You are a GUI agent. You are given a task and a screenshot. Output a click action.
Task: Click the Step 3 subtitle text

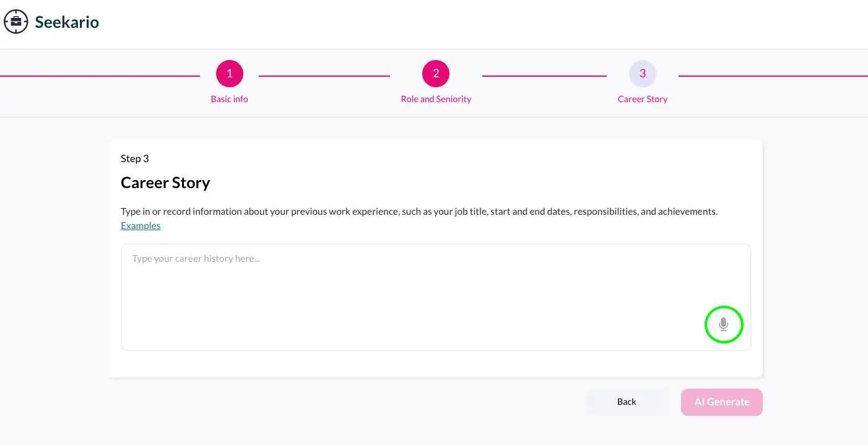click(x=135, y=158)
